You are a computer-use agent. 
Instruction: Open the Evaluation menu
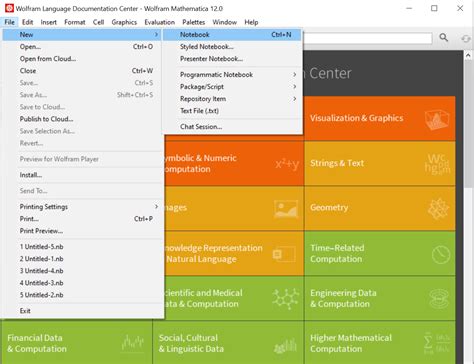pos(159,22)
